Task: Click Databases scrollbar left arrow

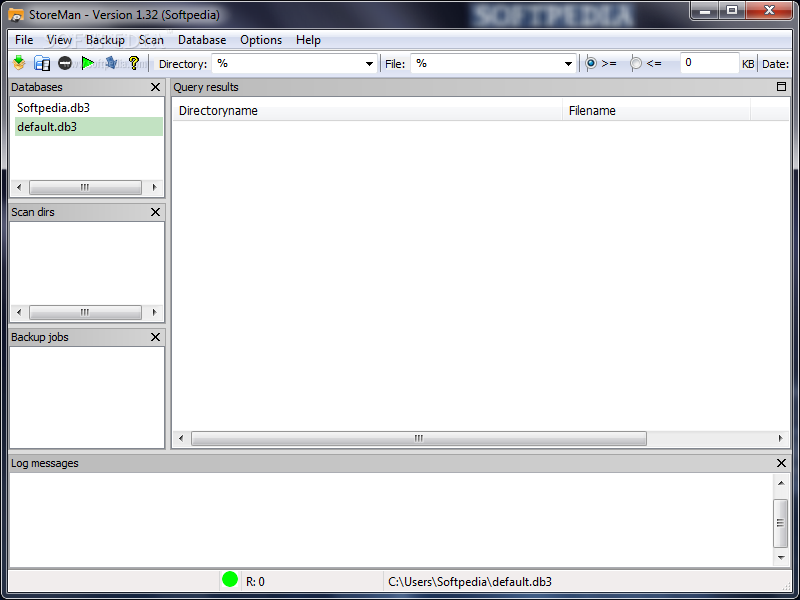Action: click(19, 187)
